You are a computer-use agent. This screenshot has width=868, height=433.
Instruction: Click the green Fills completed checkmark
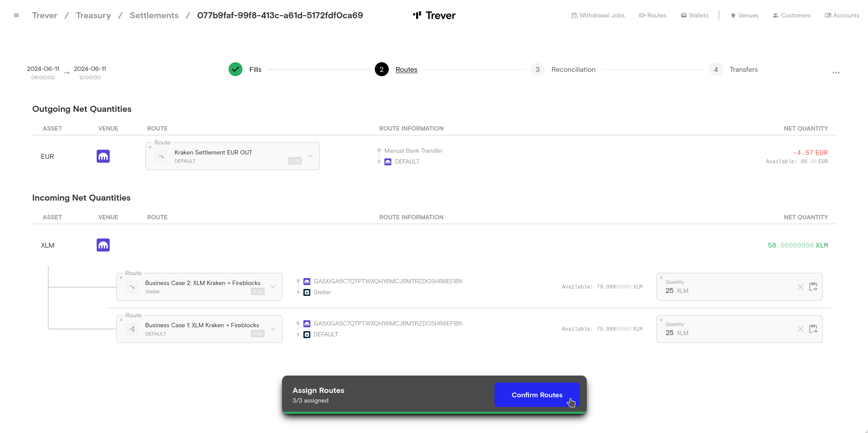236,69
